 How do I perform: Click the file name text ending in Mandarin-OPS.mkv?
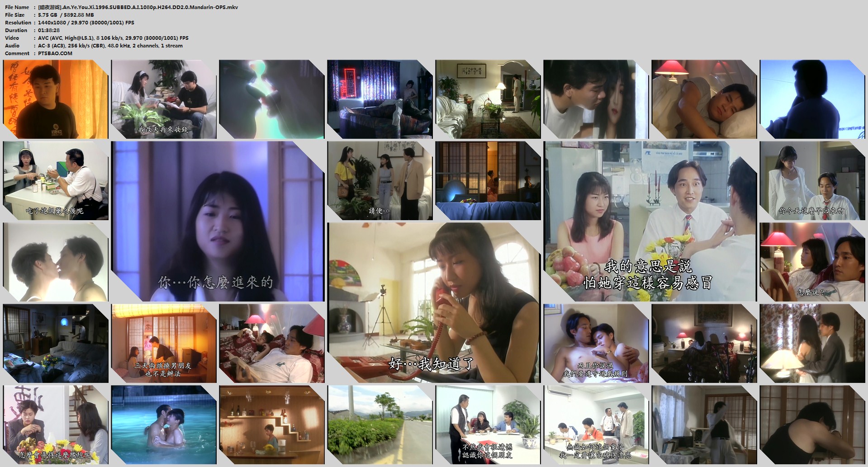pos(138,7)
